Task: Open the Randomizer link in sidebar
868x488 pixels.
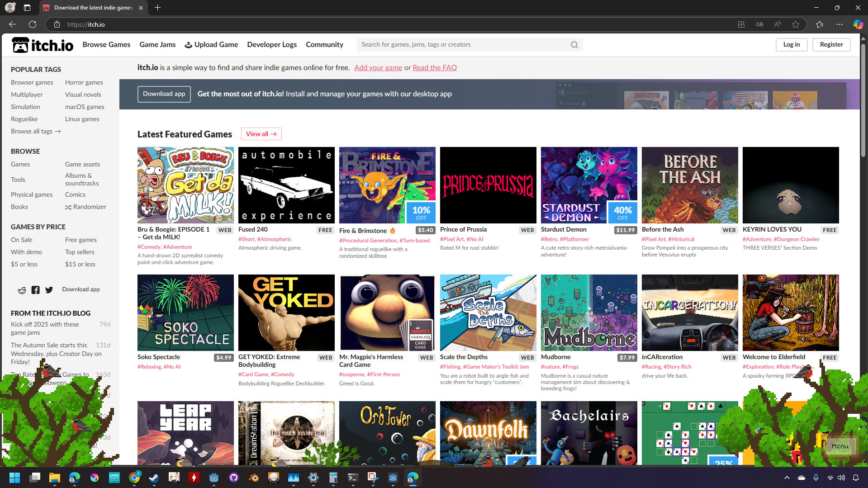Action: 85,207
